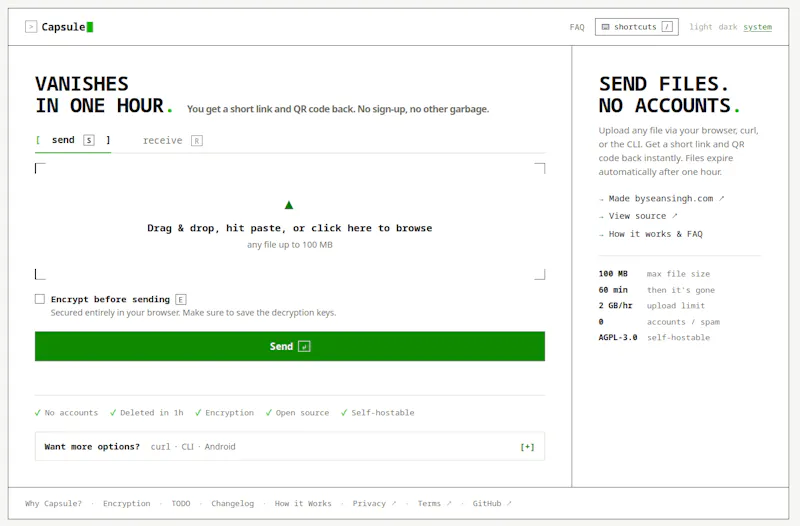The width and height of the screenshot is (800, 526).
Task: Click the drop zone to browse files
Action: [x=290, y=221]
